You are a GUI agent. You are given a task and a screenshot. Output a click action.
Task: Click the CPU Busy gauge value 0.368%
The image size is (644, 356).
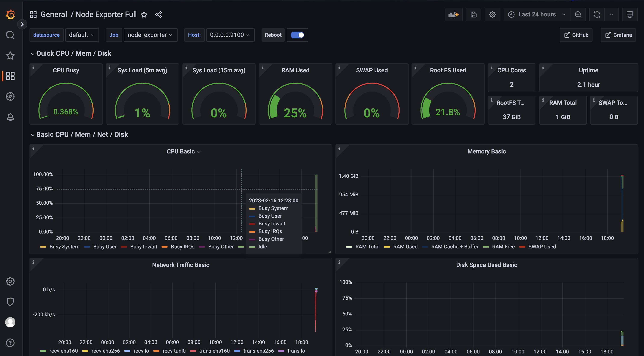[66, 112]
